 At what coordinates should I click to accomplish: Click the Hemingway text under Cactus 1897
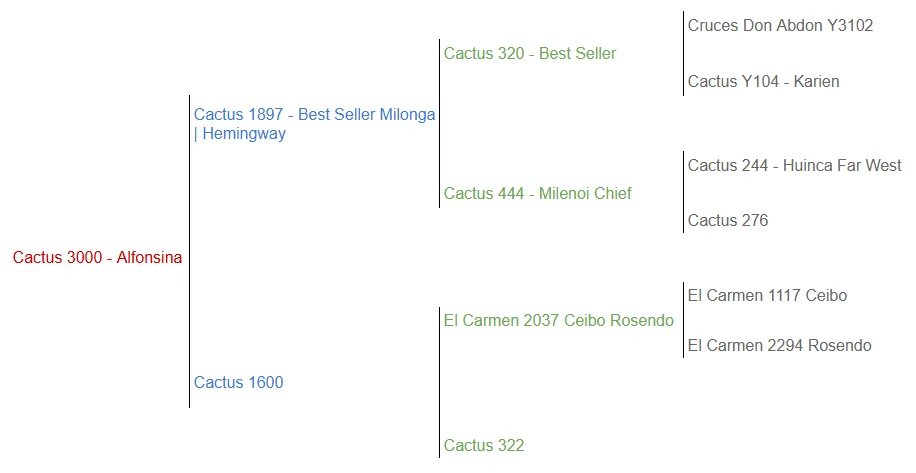click(244, 134)
